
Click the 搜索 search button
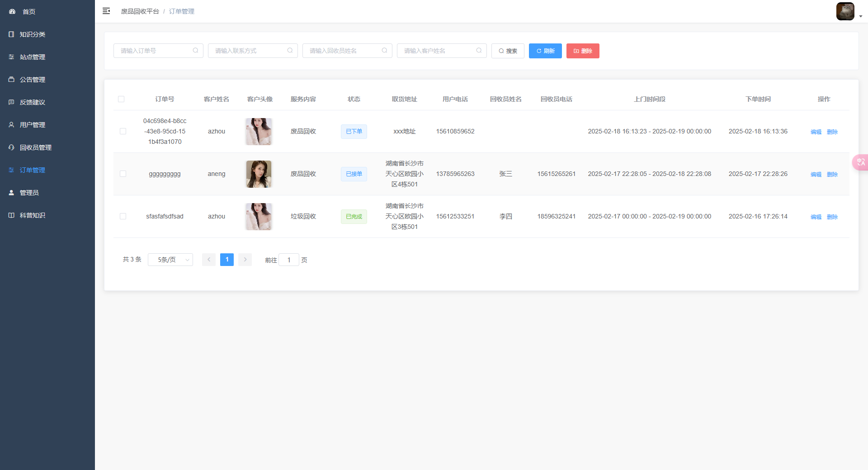(508, 51)
